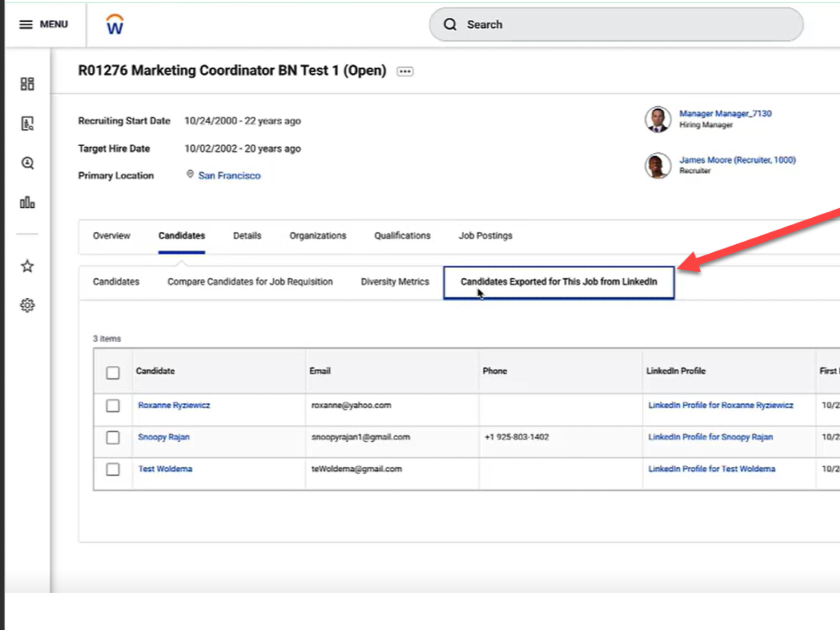Open the dashboard grid icon in sidebar
Screen dimensions: 840x630
coord(27,83)
